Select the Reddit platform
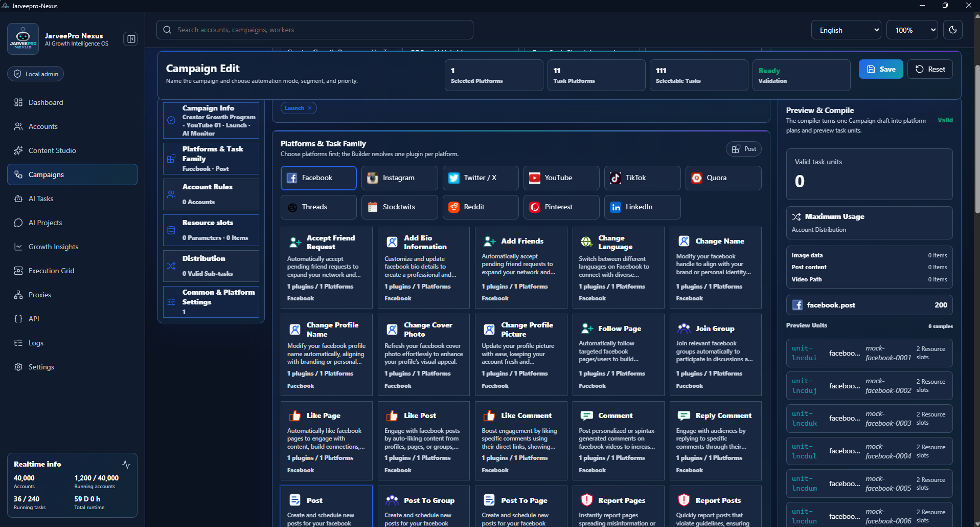The width and height of the screenshot is (980, 527). [481, 207]
